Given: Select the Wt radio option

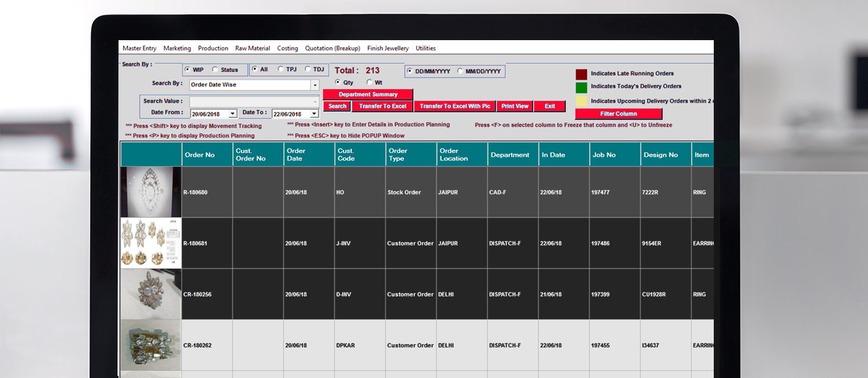Looking at the screenshot, I should pos(370,82).
